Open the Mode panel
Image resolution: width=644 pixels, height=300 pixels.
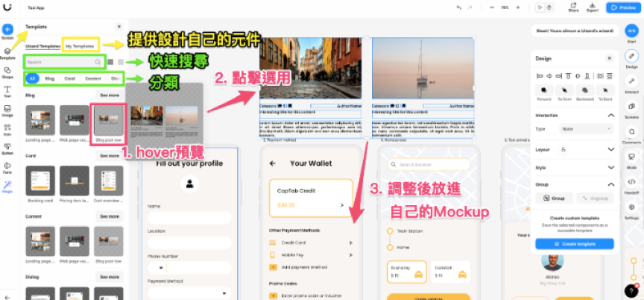coord(631,160)
